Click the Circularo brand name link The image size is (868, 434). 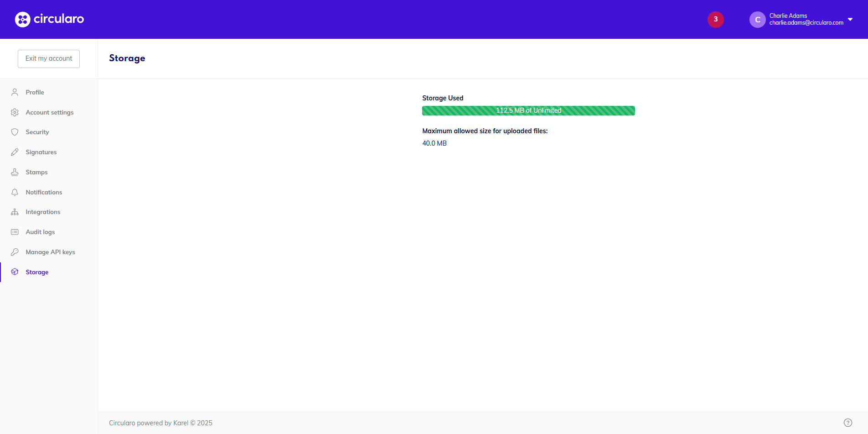click(x=59, y=19)
